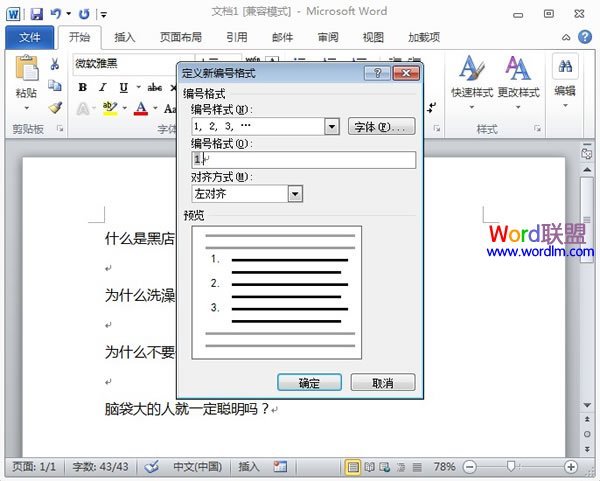Click the 确定 button in dialog

pyautogui.click(x=309, y=382)
